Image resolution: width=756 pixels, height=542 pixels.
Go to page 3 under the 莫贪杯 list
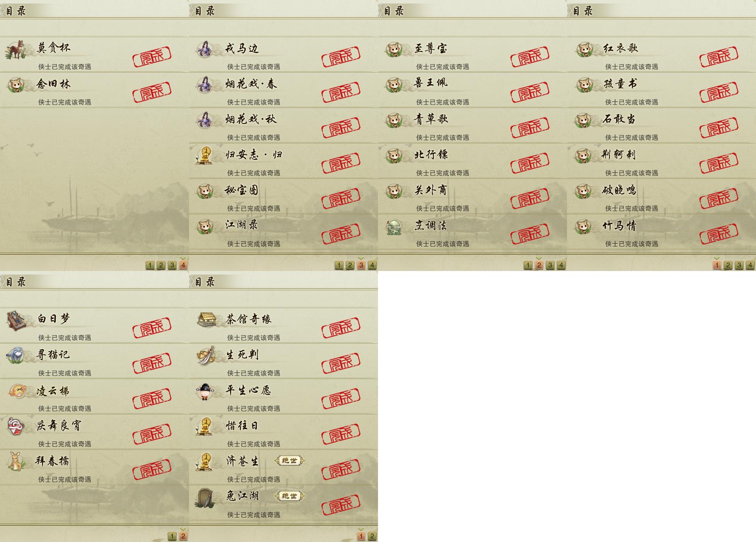[x=172, y=265]
